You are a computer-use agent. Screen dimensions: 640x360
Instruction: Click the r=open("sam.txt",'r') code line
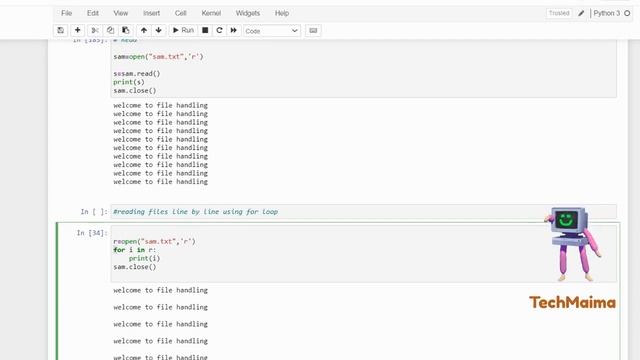point(154,241)
